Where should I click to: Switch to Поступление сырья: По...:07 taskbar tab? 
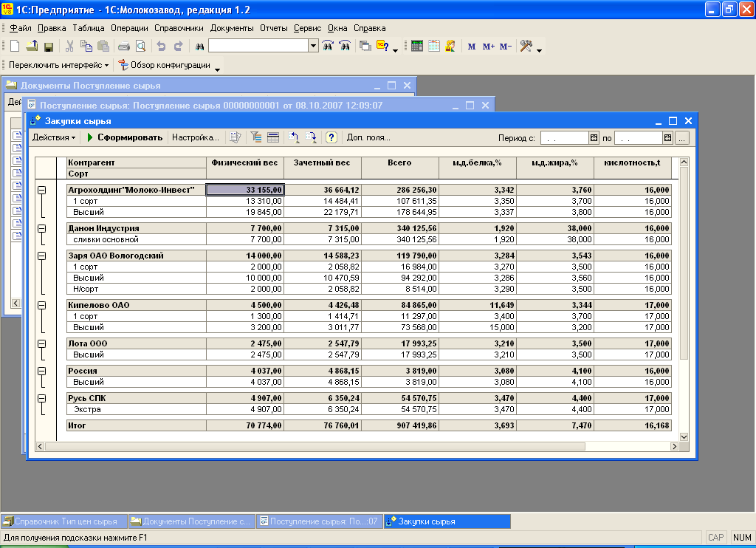(x=319, y=521)
